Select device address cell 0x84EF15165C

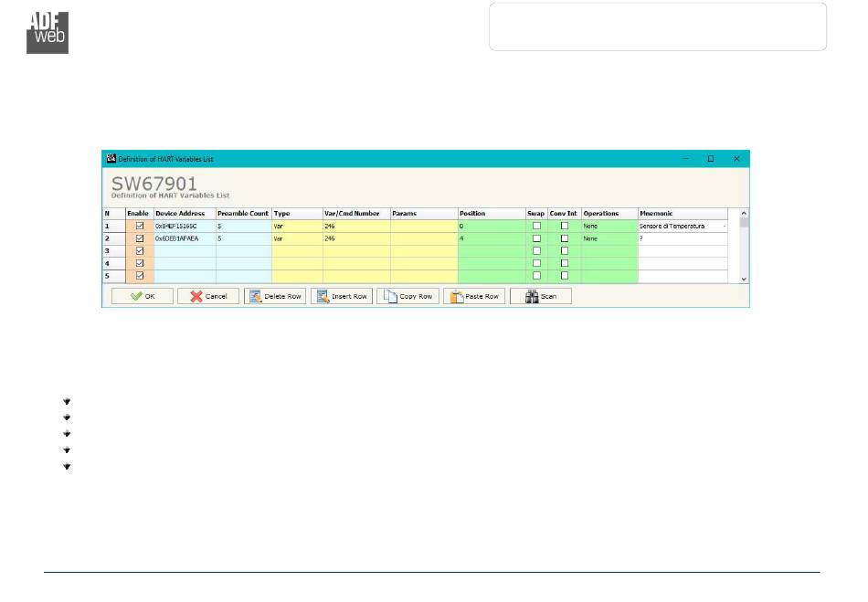click(185, 227)
